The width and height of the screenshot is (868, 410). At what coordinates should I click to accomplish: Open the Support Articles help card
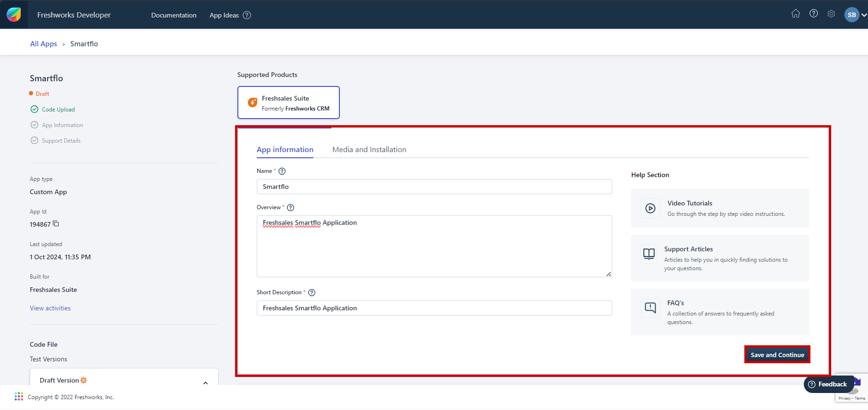(720, 258)
